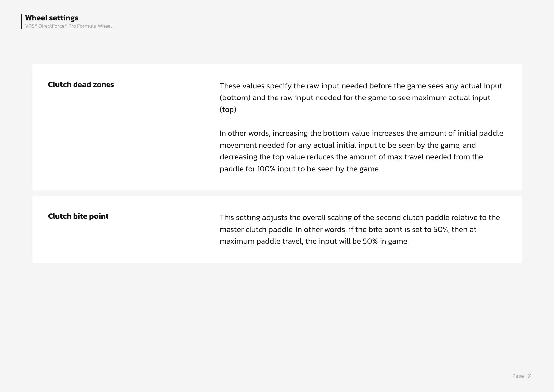Click the VRS DirectForce Pro Formula Wheel subtitle
Image resolution: width=554 pixels, height=392 pixels.
pyautogui.click(x=69, y=26)
